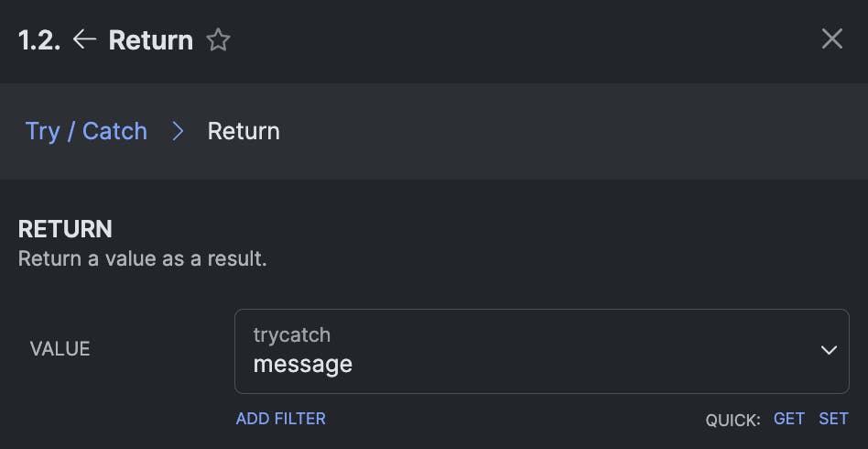
Task: Click the QUICK: label
Action: 732,420
